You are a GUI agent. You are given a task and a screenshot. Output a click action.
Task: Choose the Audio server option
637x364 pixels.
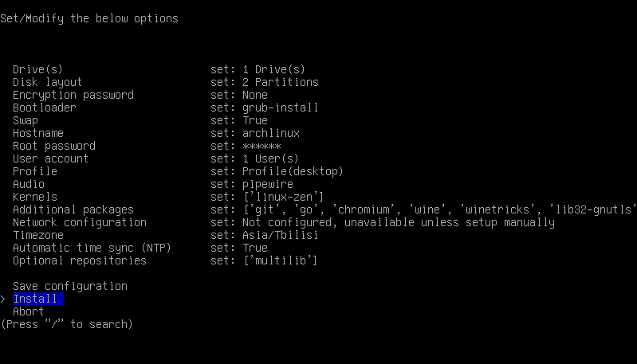tap(29, 184)
